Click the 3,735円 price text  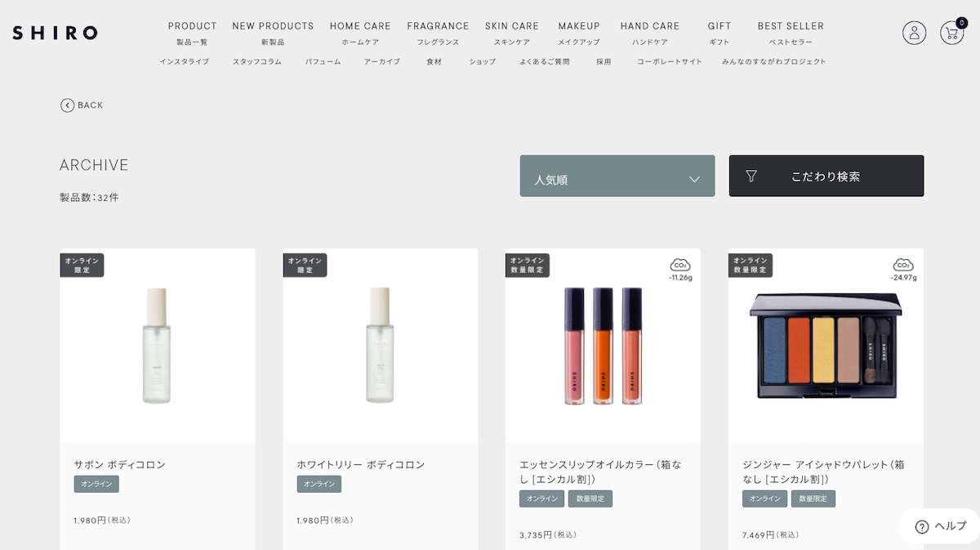548,534
